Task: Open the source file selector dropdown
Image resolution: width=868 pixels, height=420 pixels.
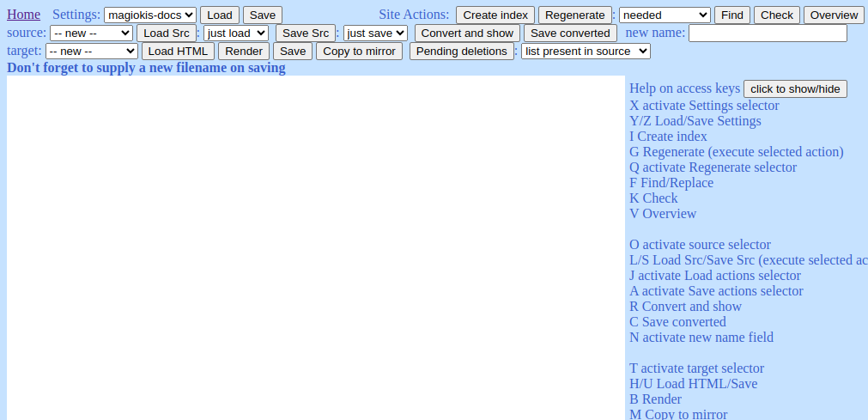Action: pos(91,33)
